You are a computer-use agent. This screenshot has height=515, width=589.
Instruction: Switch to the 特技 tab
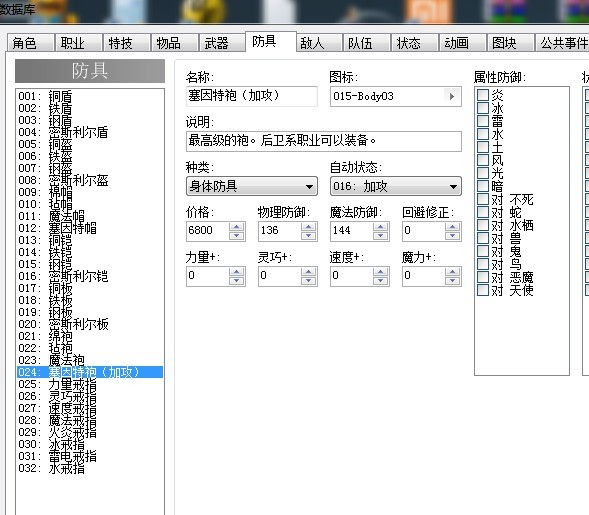click(127, 43)
